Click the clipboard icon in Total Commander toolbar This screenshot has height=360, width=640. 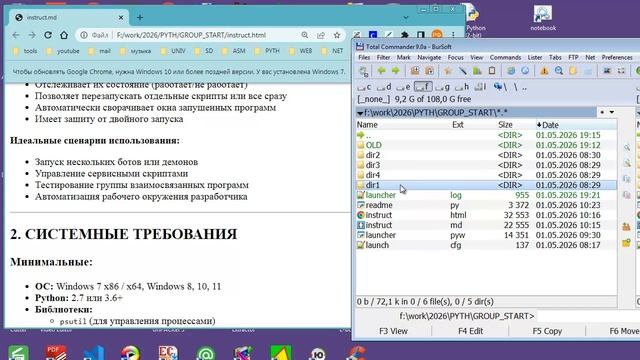click(x=492, y=71)
